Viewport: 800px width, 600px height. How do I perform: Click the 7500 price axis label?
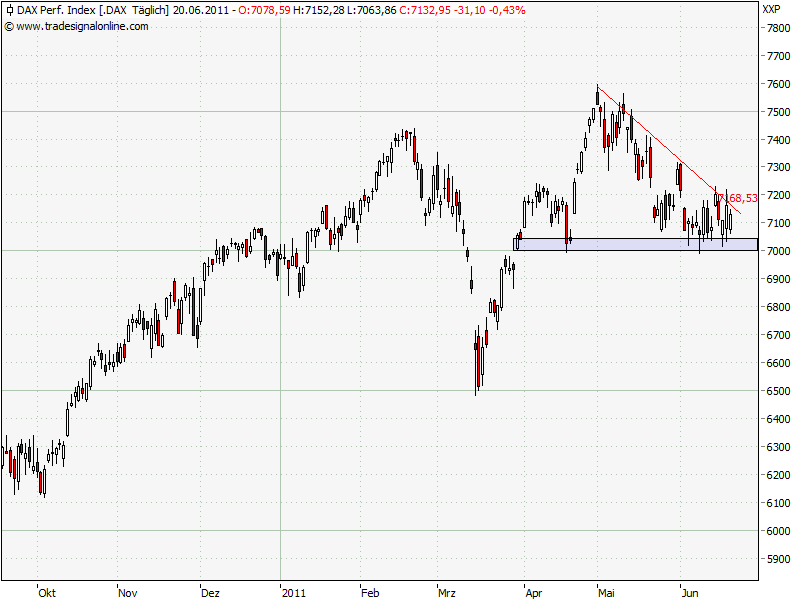pos(779,112)
